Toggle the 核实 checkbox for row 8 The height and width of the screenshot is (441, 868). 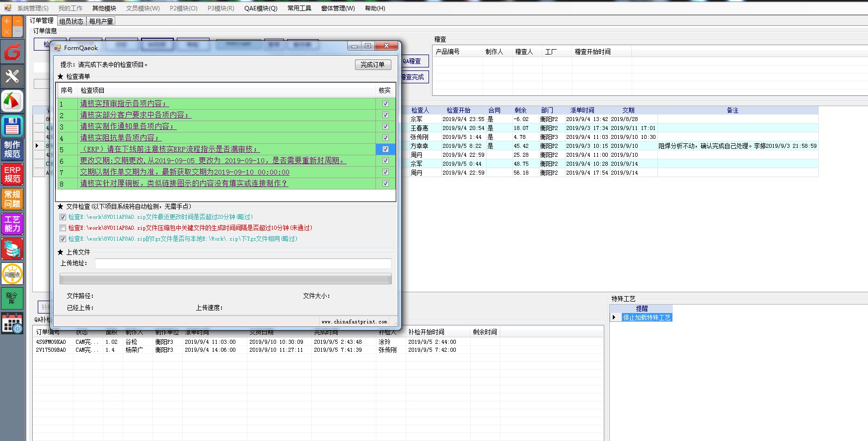coord(385,184)
